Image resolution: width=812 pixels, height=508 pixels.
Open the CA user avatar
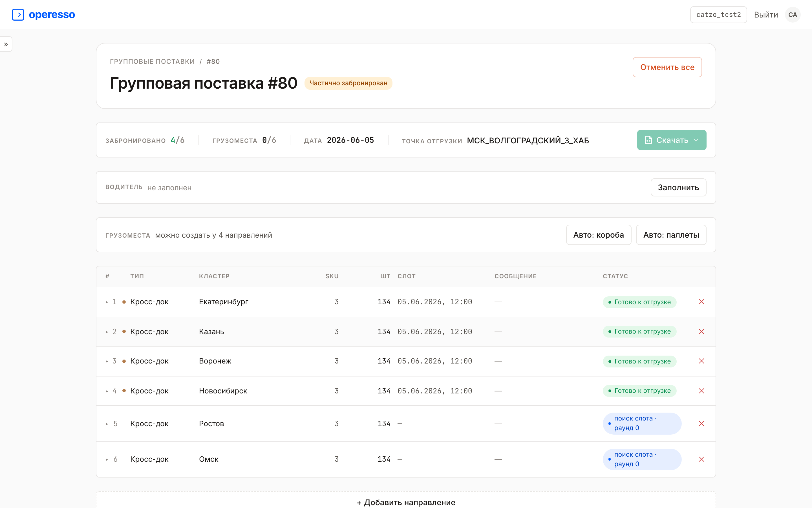click(x=792, y=14)
